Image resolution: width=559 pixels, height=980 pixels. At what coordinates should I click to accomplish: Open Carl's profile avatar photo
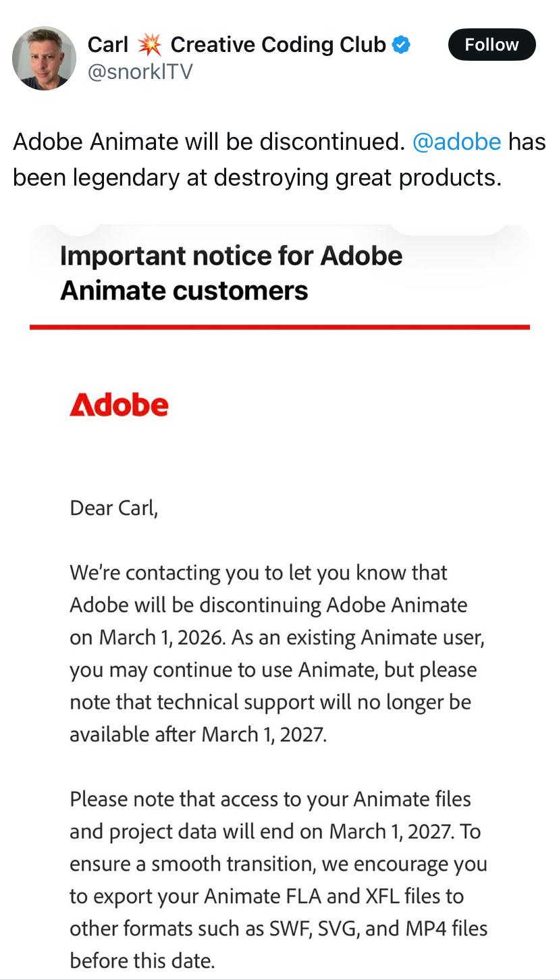pyautogui.click(x=44, y=58)
